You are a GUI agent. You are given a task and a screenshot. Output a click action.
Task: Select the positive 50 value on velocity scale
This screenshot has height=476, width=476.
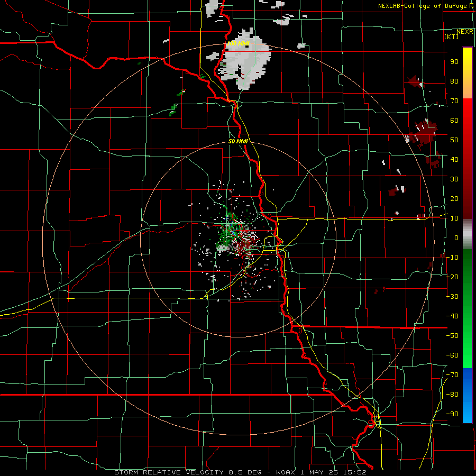click(454, 140)
